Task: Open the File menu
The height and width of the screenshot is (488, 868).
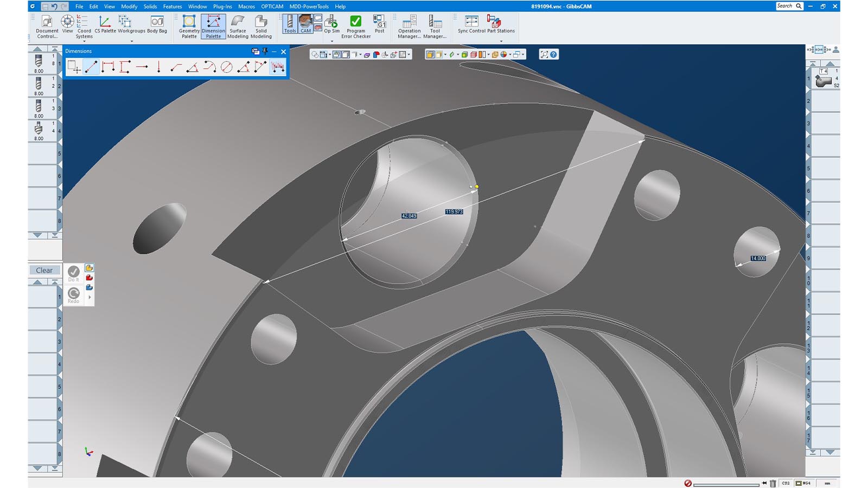Action: 79,7
